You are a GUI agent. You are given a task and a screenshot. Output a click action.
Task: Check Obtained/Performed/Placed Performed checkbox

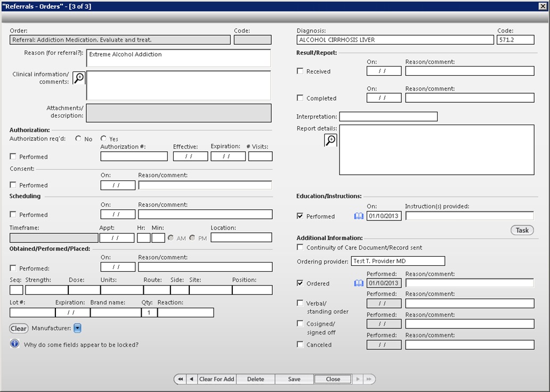pos(13,268)
